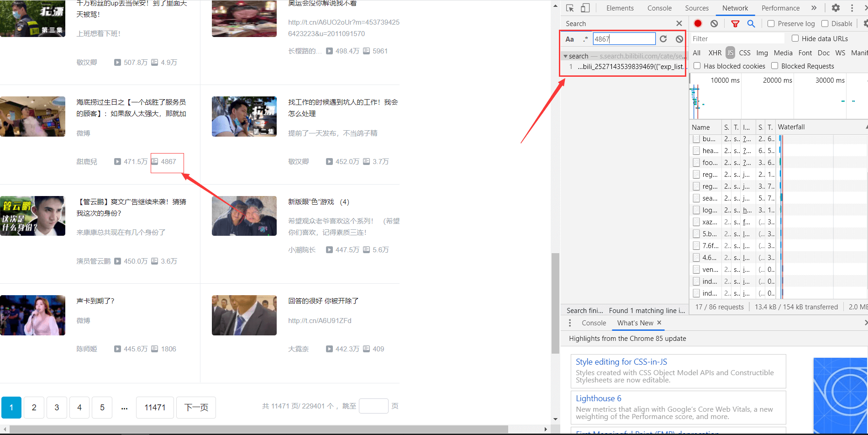
Task: Click danmaku icon next to 5961
Action: [x=366, y=51]
